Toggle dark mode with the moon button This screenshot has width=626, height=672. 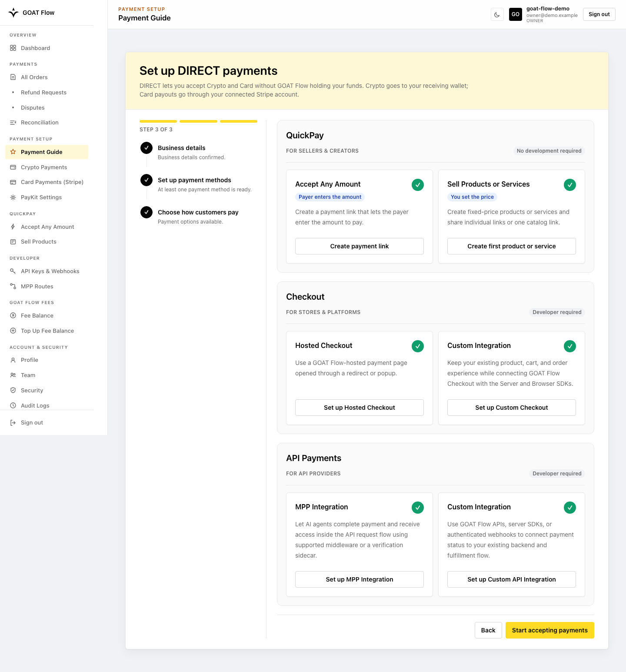[497, 14]
